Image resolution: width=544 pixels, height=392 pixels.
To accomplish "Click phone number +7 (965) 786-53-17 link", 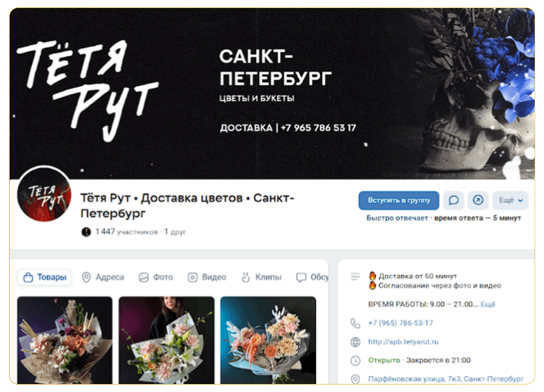I will point(401,323).
